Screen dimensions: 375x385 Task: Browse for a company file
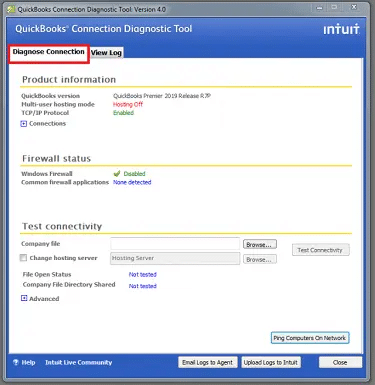click(260, 245)
